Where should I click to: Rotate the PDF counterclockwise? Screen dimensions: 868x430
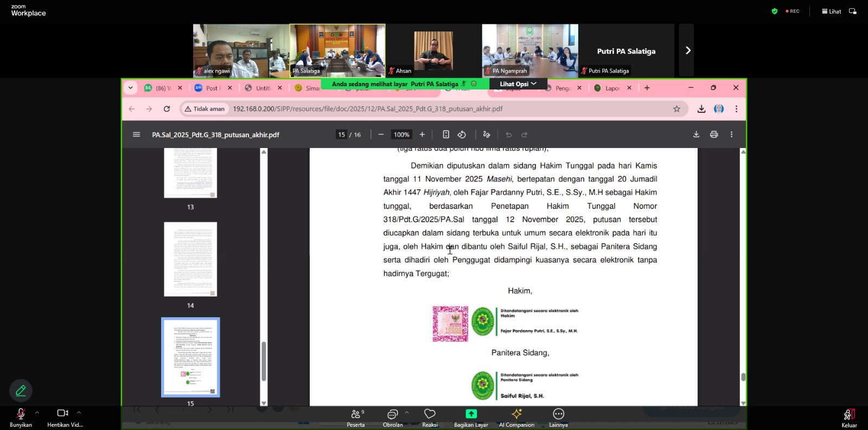pos(462,134)
